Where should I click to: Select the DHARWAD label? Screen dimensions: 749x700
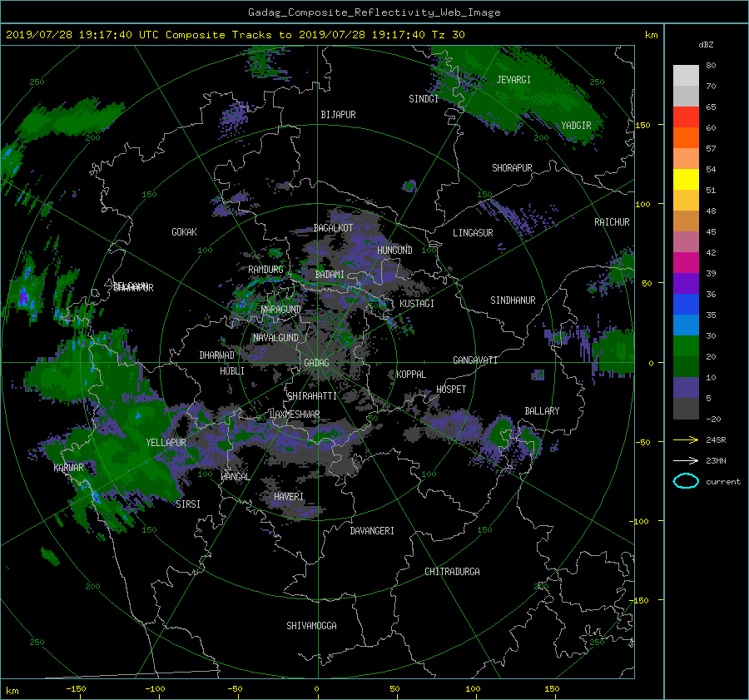pyautogui.click(x=217, y=355)
